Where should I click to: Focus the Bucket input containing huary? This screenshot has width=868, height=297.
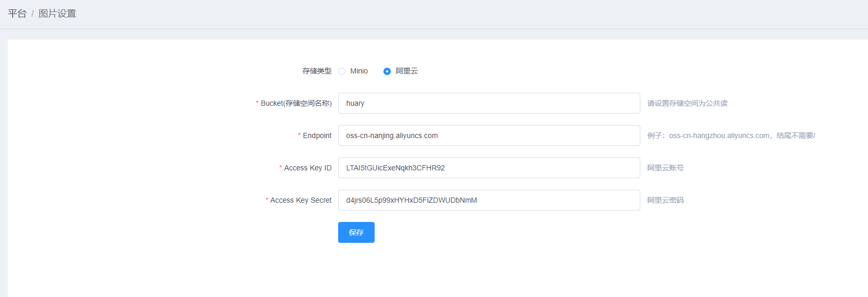(489, 103)
